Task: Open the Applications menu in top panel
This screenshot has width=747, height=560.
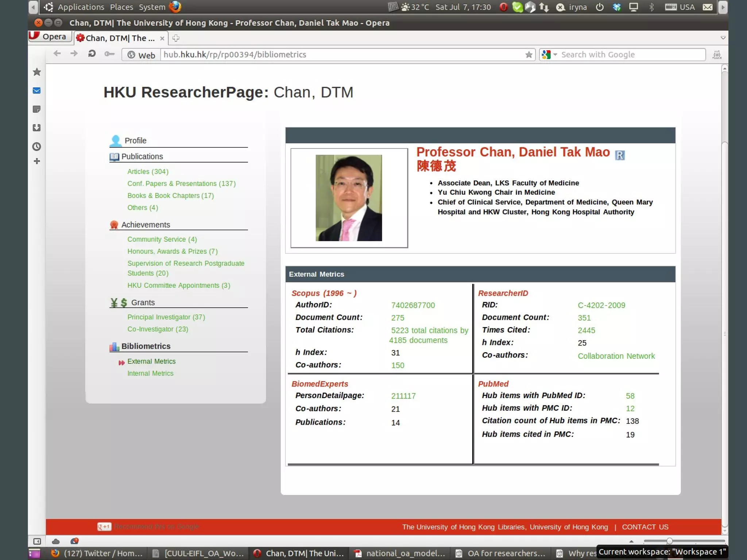Action: (81, 7)
